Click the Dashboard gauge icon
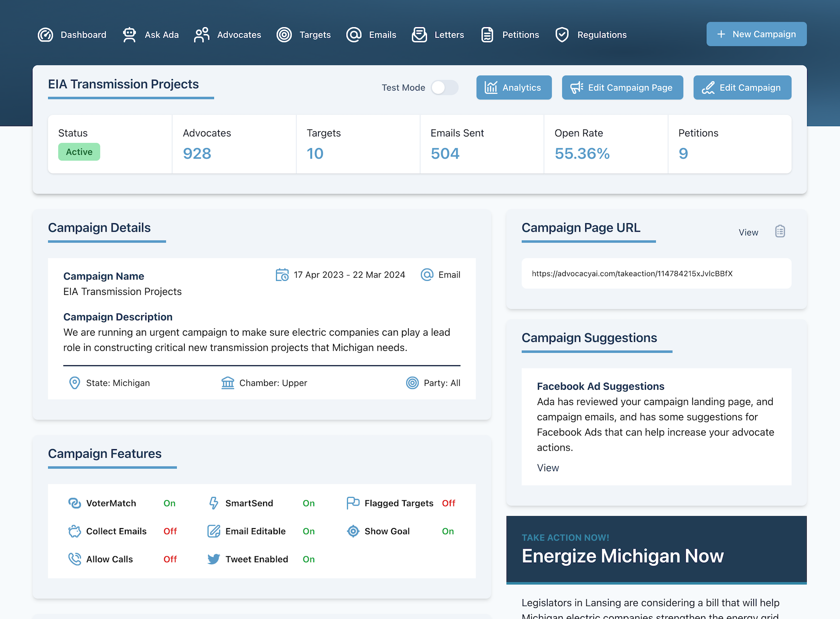This screenshot has width=840, height=619. pyautogui.click(x=45, y=35)
